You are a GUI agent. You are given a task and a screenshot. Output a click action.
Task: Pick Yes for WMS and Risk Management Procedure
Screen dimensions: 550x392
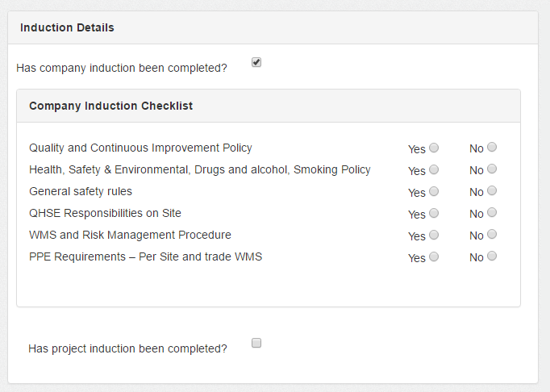[434, 235]
